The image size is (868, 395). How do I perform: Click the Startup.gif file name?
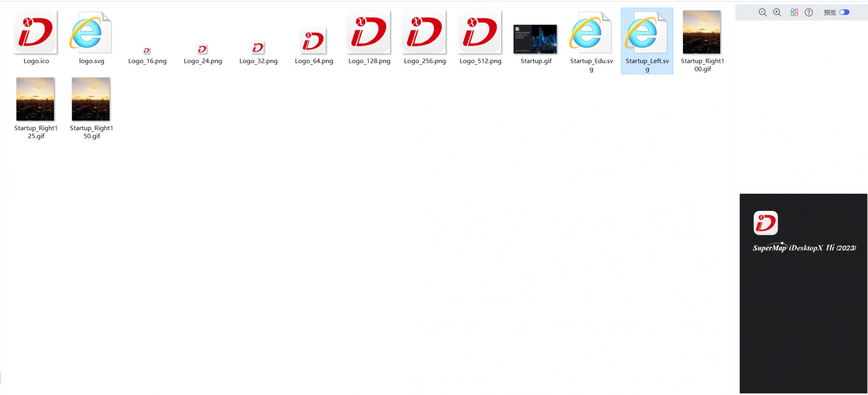click(536, 61)
